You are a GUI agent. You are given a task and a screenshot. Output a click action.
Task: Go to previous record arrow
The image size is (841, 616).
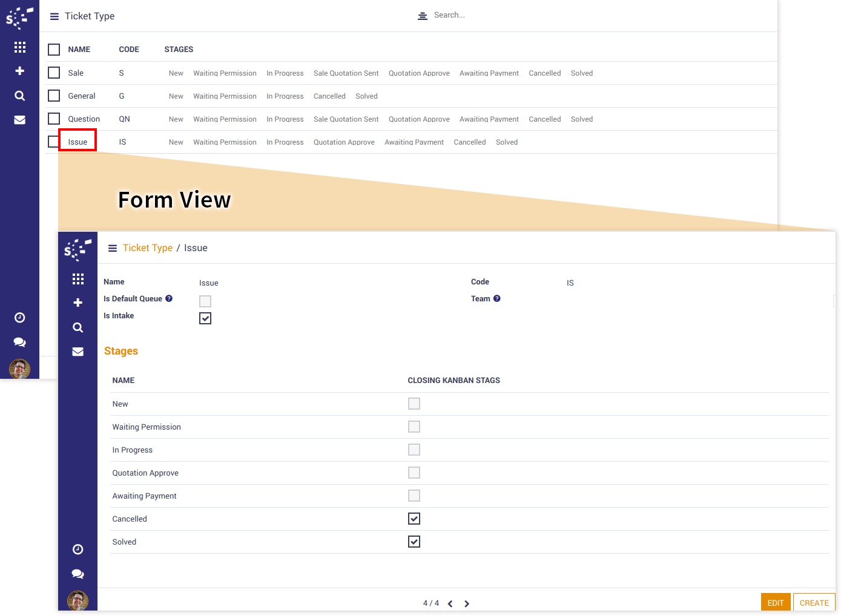pyautogui.click(x=450, y=603)
